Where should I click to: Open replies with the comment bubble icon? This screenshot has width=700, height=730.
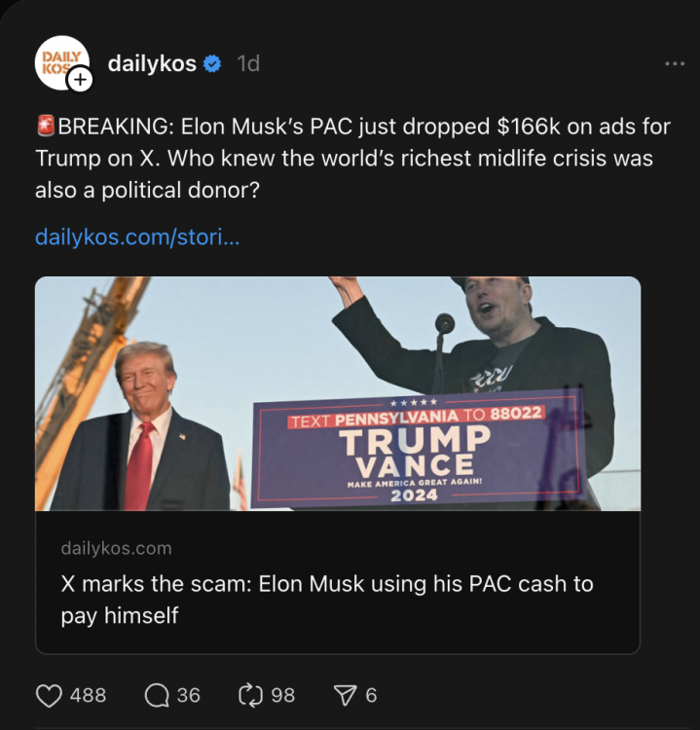click(x=156, y=695)
